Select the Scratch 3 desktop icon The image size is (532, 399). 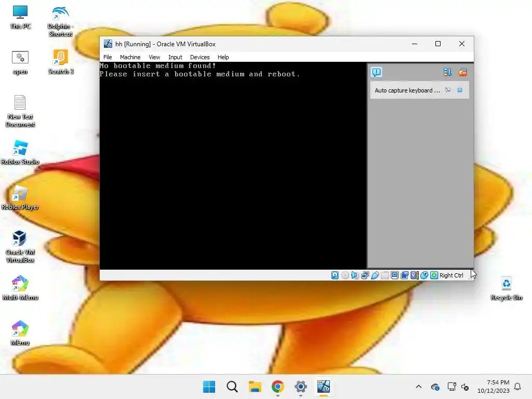(61, 62)
